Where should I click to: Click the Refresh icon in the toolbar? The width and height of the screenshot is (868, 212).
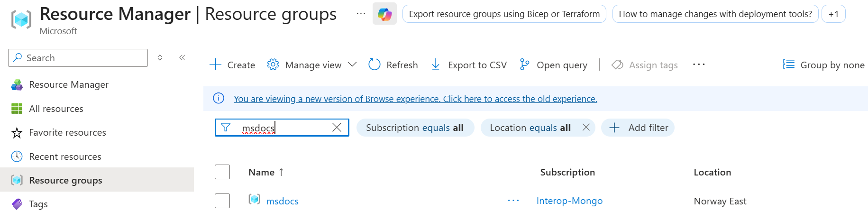click(x=375, y=65)
